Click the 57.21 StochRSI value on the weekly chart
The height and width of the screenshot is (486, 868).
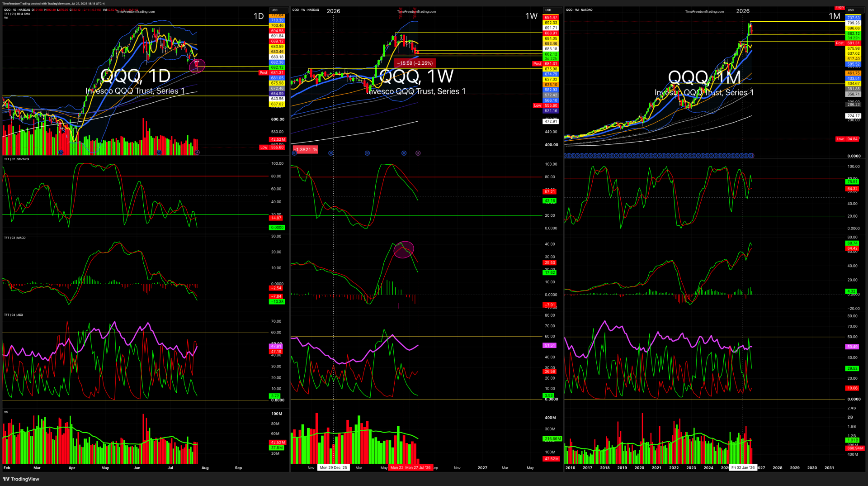pyautogui.click(x=550, y=192)
